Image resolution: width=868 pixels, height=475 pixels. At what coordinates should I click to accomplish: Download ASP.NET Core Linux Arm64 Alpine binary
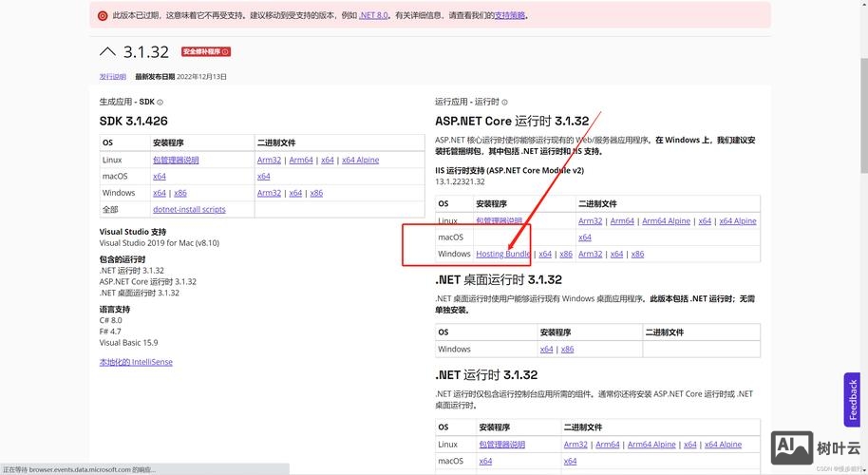666,221
